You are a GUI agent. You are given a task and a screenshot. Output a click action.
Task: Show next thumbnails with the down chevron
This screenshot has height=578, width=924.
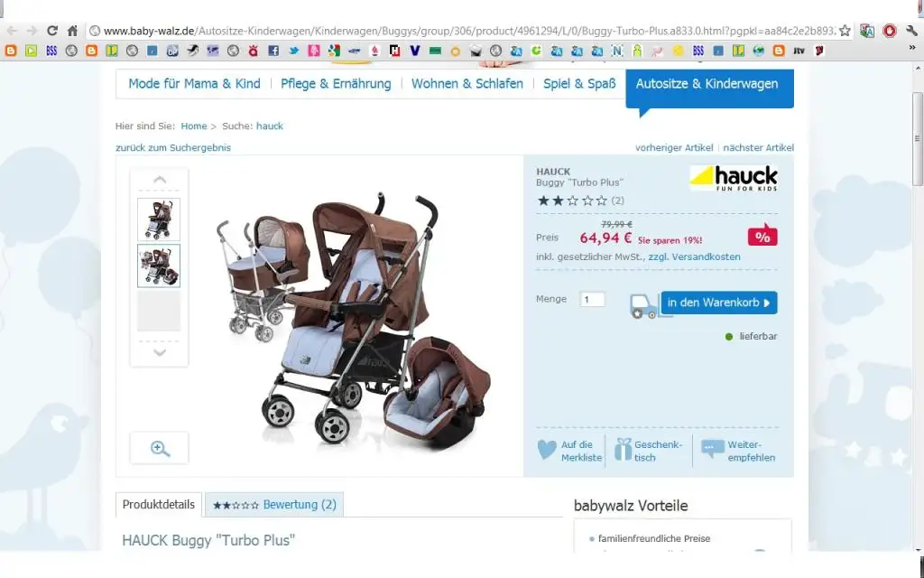click(x=159, y=353)
